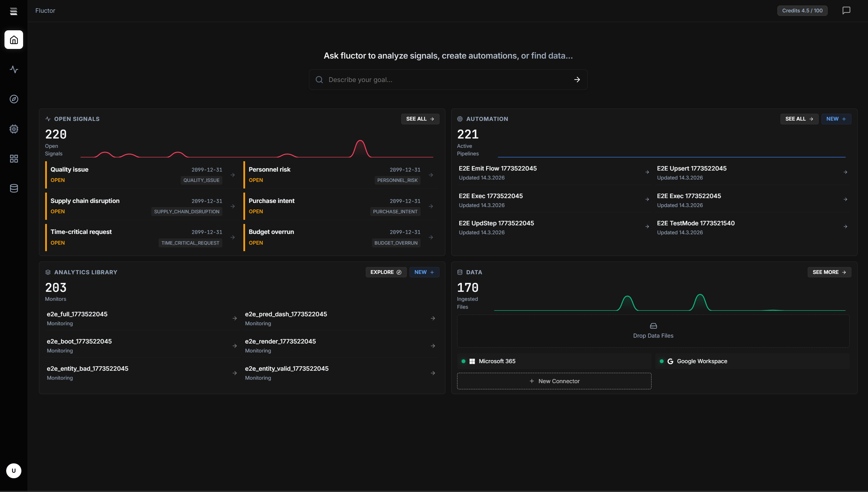Open the Budget overrun signal title
The width and height of the screenshot is (868, 492).
coord(271,232)
